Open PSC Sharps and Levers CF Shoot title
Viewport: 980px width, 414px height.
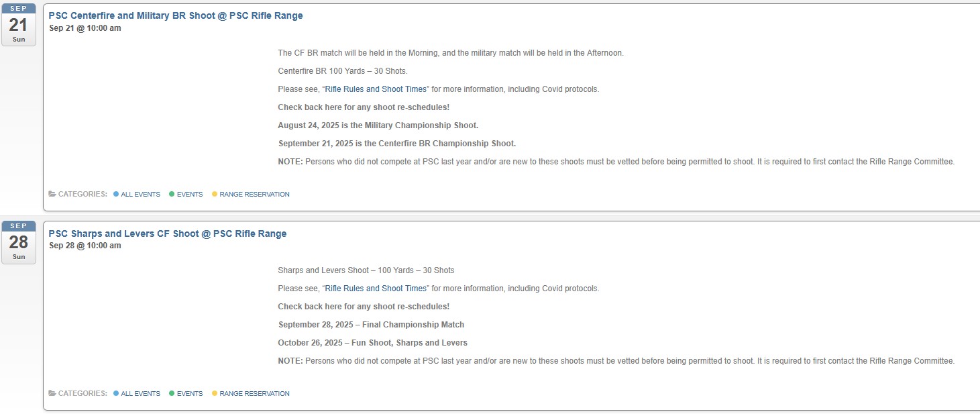point(168,234)
